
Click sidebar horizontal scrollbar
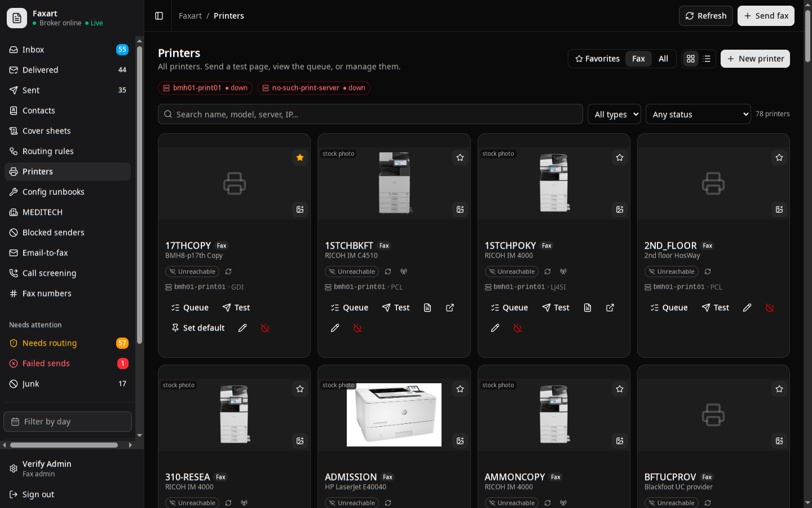point(64,445)
